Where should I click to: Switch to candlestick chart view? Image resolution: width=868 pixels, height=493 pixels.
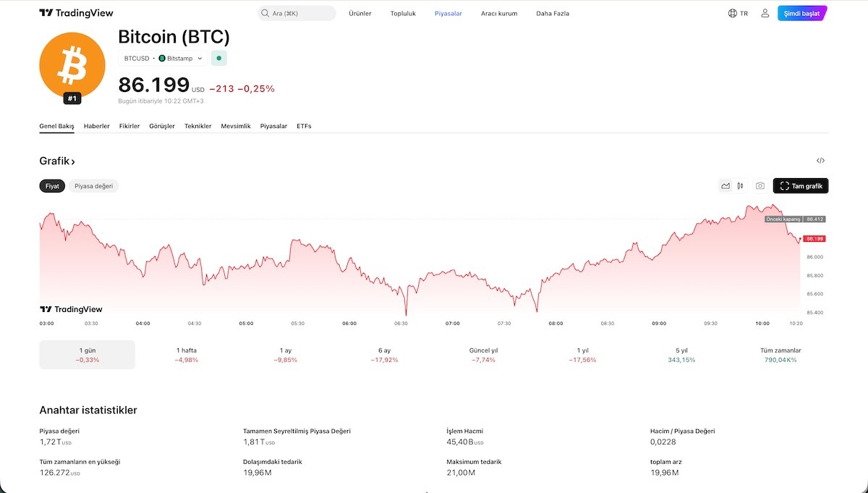(740, 185)
